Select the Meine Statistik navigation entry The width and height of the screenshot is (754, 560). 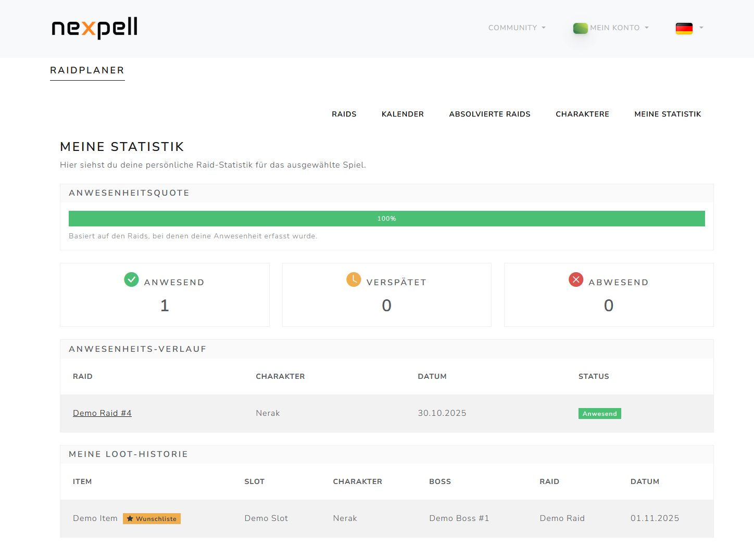coord(668,114)
